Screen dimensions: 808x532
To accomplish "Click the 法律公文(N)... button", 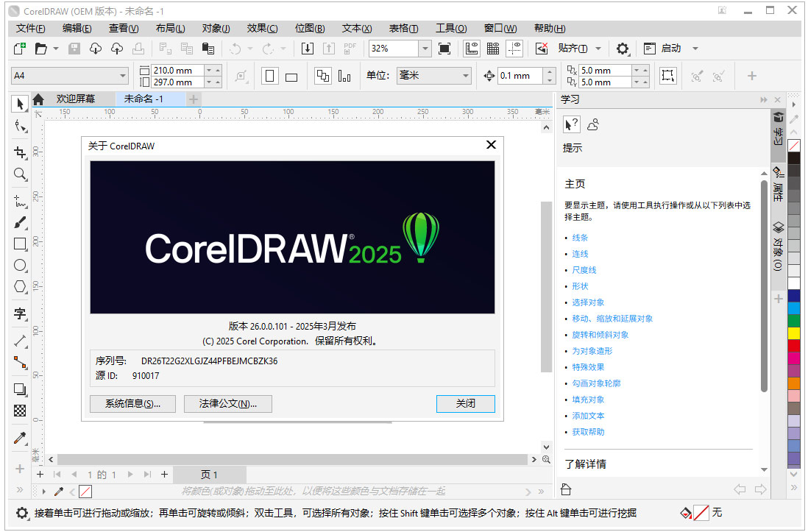I will point(228,404).
